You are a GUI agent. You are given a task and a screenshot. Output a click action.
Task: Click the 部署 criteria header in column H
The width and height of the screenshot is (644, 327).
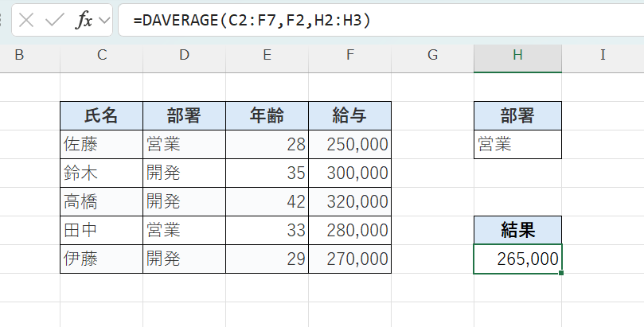(x=517, y=116)
